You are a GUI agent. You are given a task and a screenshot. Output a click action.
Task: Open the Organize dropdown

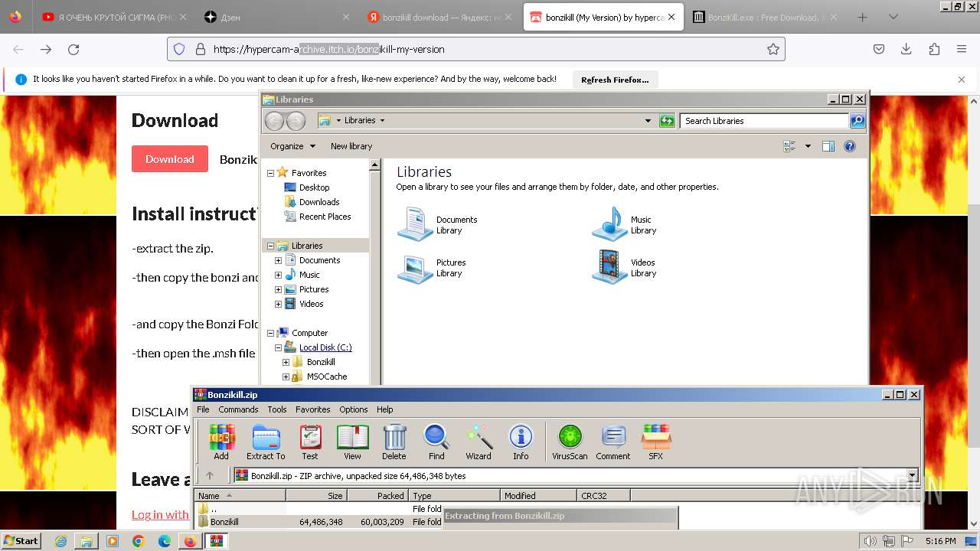tap(292, 146)
